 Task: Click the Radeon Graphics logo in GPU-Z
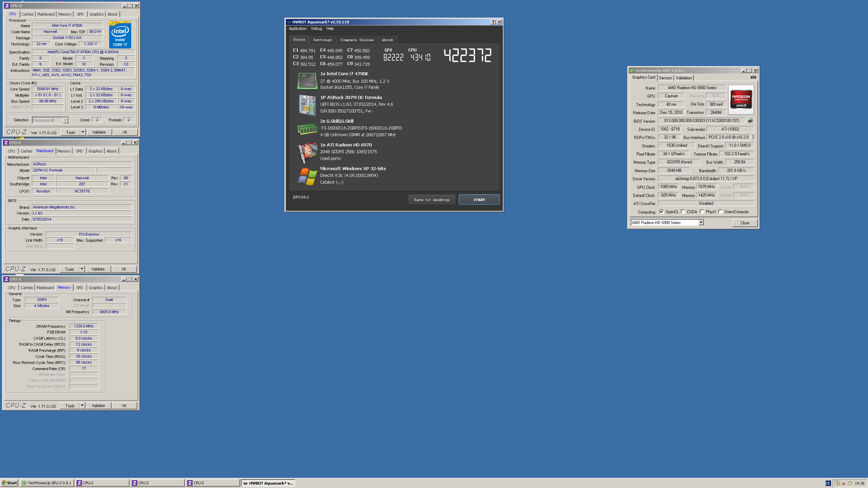[741, 99]
